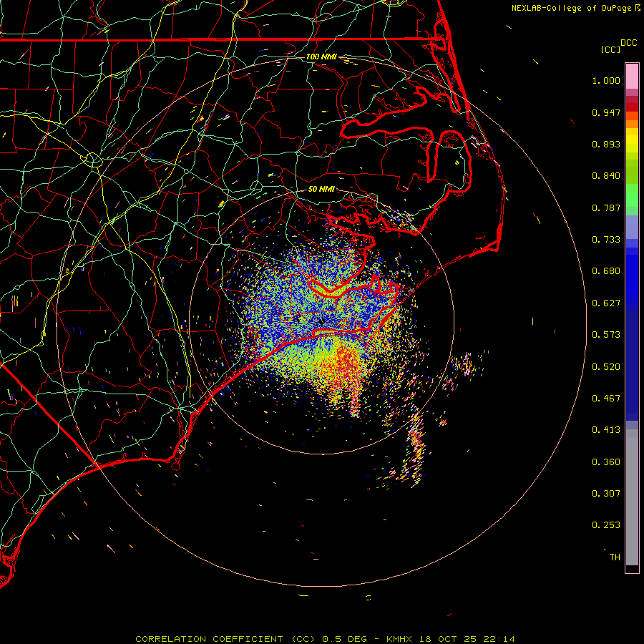Click the Correlation Coefficient product title caption
This screenshot has height=644, width=644.
[325, 639]
